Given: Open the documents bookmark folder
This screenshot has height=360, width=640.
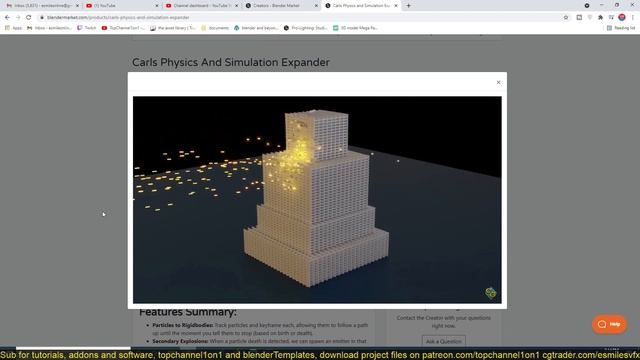Looking at the screenshot, I should (x=215, y=28).
